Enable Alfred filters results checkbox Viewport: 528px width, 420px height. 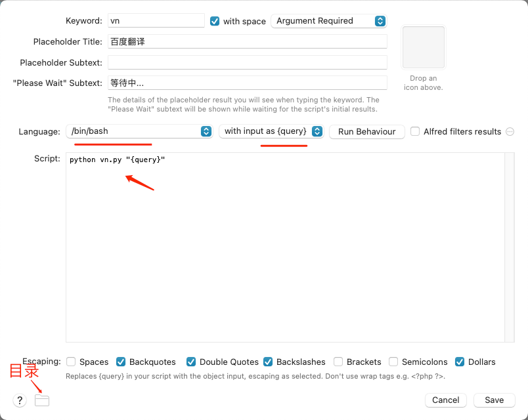coord(415,131)
